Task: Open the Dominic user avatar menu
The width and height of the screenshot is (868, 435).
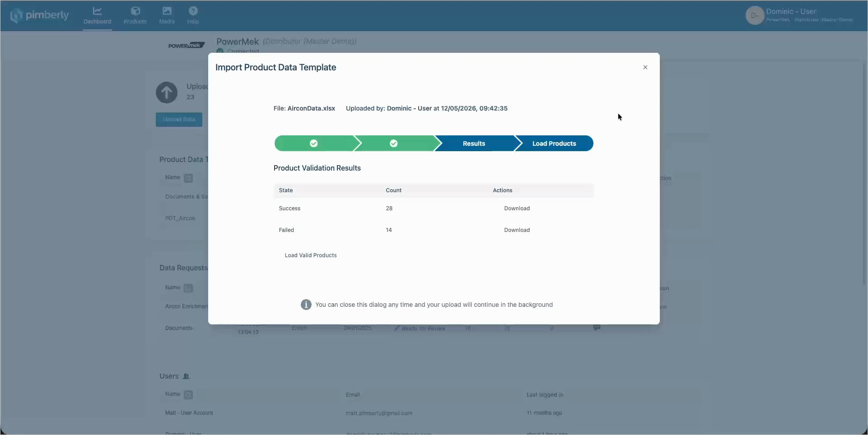Action: (754, 15)
